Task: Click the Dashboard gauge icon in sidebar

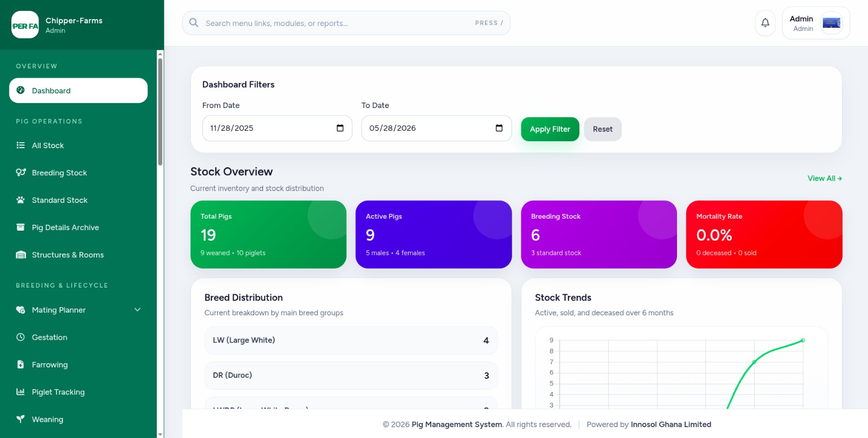Action: [21, 91]
